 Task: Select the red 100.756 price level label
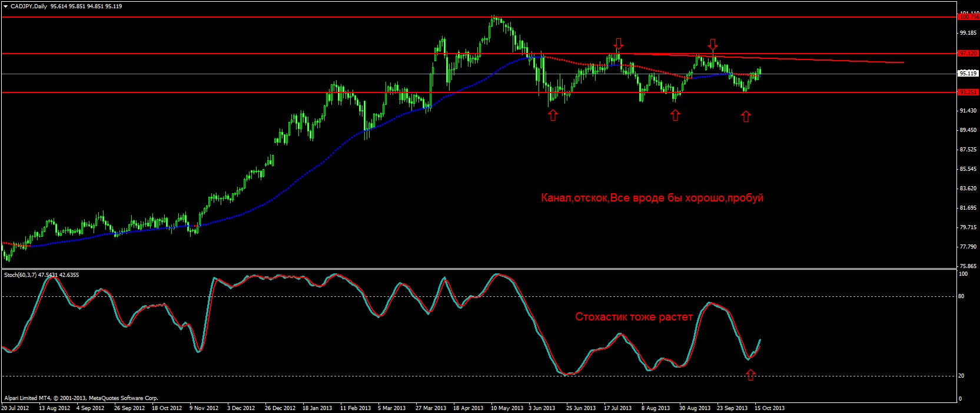pyautogui.click(x=969, y=17)
